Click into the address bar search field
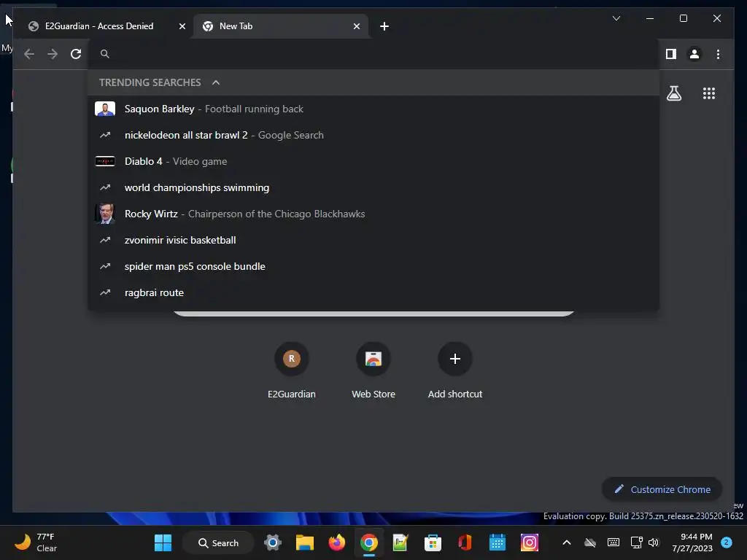 coord(374,54)
